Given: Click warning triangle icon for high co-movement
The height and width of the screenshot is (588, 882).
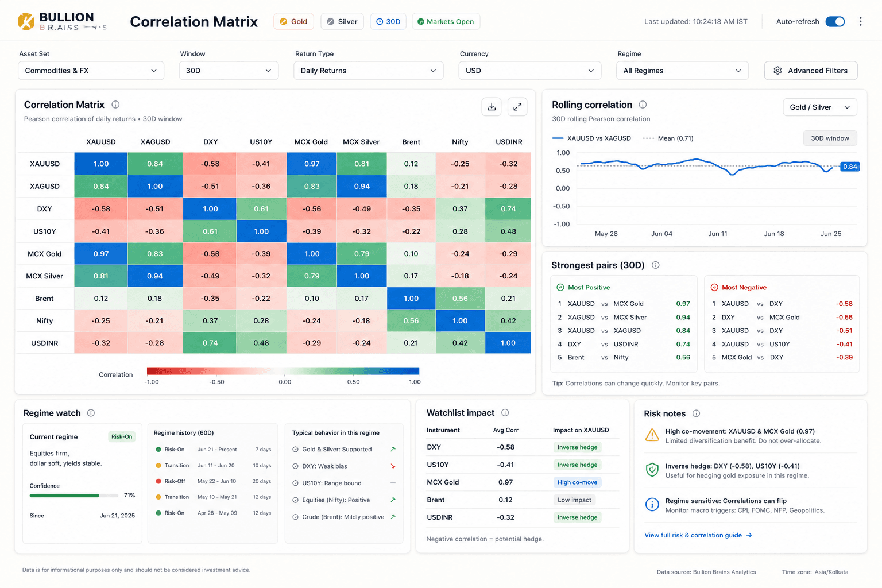Looking at the screenshot, I should tap(652, 435).
